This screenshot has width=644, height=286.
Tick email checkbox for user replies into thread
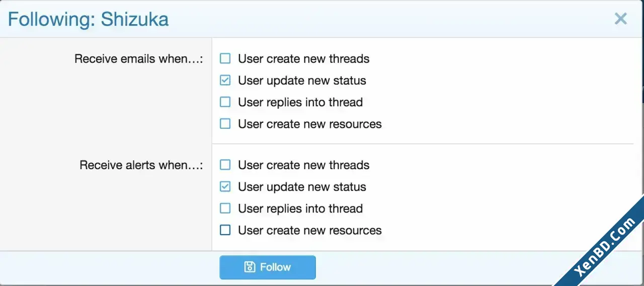(x=225, y=102)
